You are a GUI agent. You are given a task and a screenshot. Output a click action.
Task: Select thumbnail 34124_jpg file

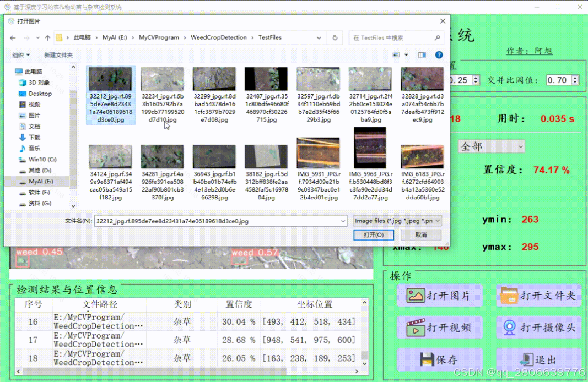point(110,172)
